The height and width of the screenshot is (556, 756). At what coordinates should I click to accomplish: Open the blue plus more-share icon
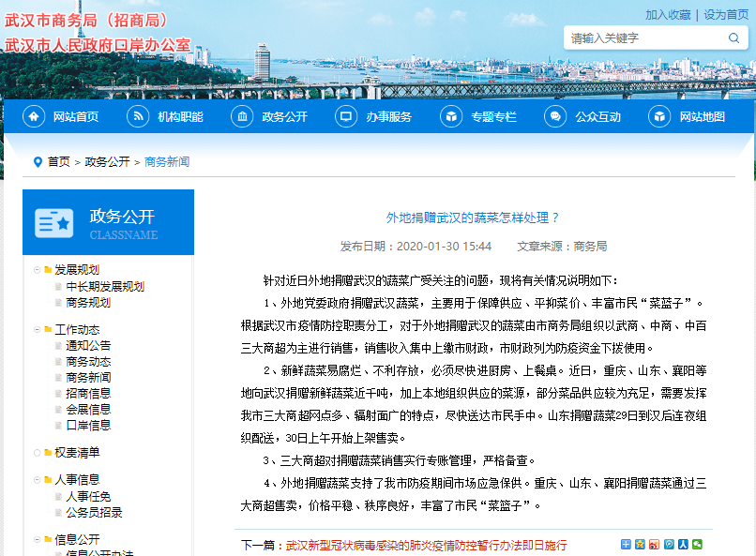tap(626, 544)
